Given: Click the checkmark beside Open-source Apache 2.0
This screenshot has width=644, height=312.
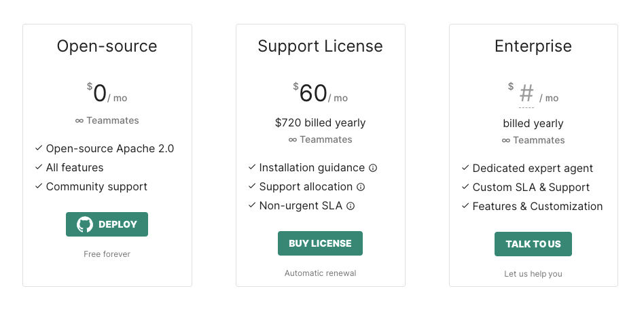Looking at the screenshot, I should (x=39, y=148).
